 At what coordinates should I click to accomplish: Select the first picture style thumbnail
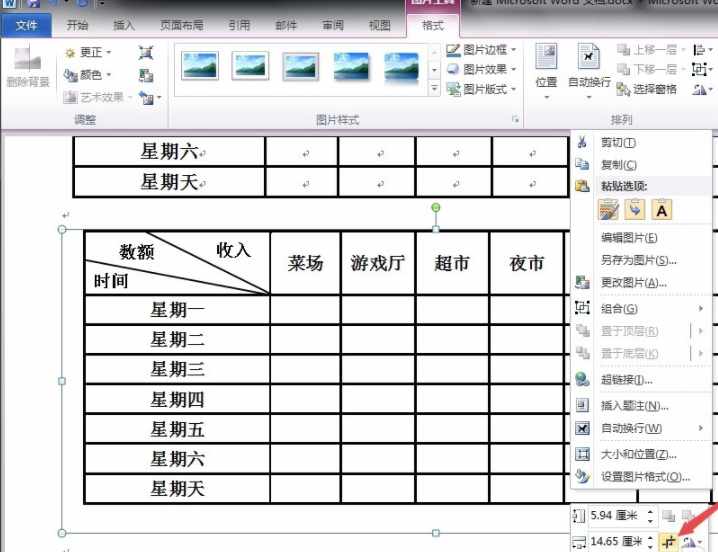[200, 66]
